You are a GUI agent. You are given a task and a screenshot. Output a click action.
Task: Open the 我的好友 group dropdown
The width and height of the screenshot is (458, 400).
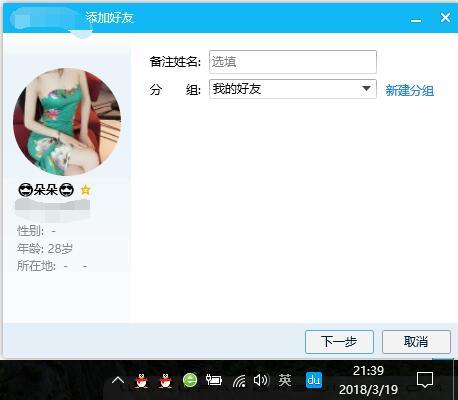coord(293,89)
